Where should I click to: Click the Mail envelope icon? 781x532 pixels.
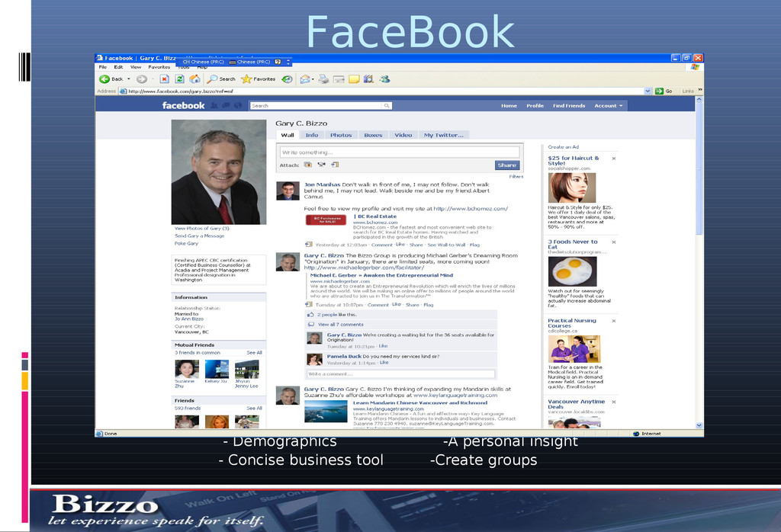pos(304,79)
